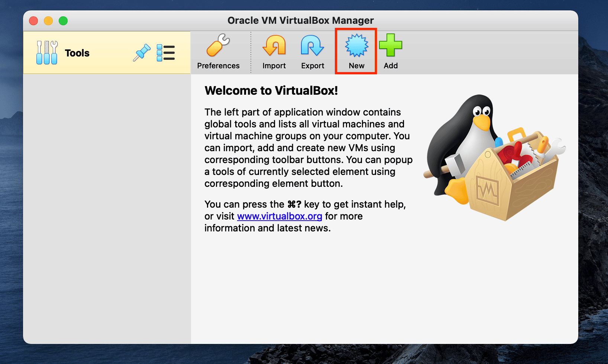Click the Oracle VM VirtualBox Manager title

coord(300,20)
